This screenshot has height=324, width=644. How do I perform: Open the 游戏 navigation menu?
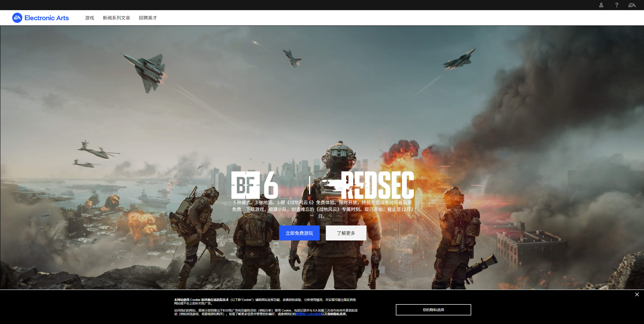(89, 18)
